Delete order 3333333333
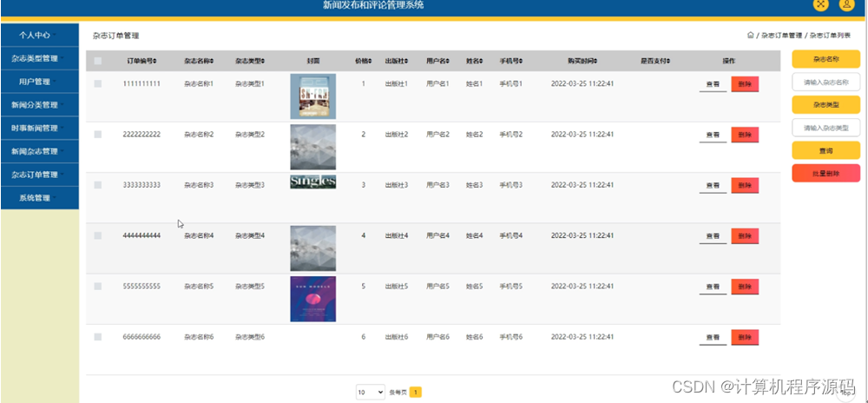This screenshot has width=868, height=403. tap(745, 186)
